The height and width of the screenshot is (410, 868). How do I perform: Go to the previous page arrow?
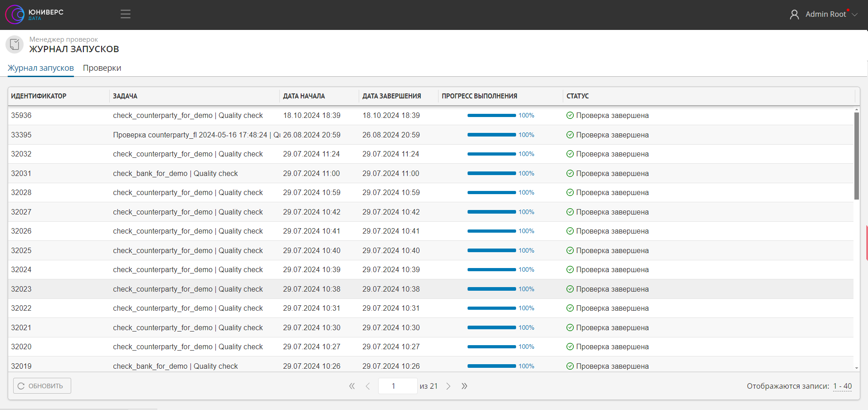coord(368,386)
